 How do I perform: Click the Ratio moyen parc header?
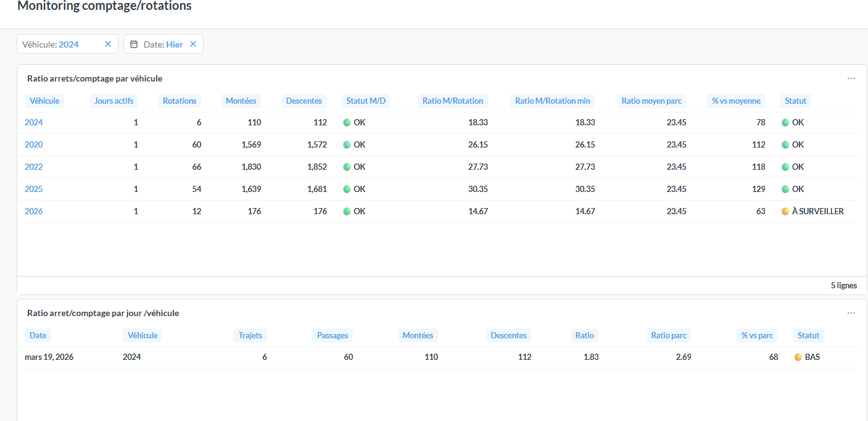[x=651, y=101]
